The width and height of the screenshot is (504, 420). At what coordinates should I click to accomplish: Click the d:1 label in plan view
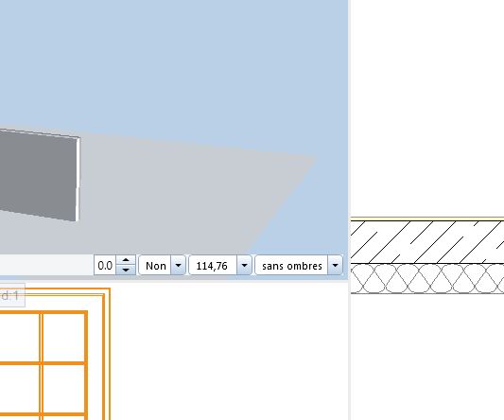pos(9,295)
